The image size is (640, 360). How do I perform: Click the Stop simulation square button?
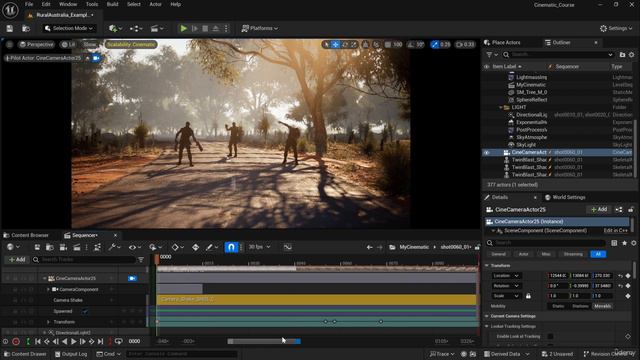[205, 28]
